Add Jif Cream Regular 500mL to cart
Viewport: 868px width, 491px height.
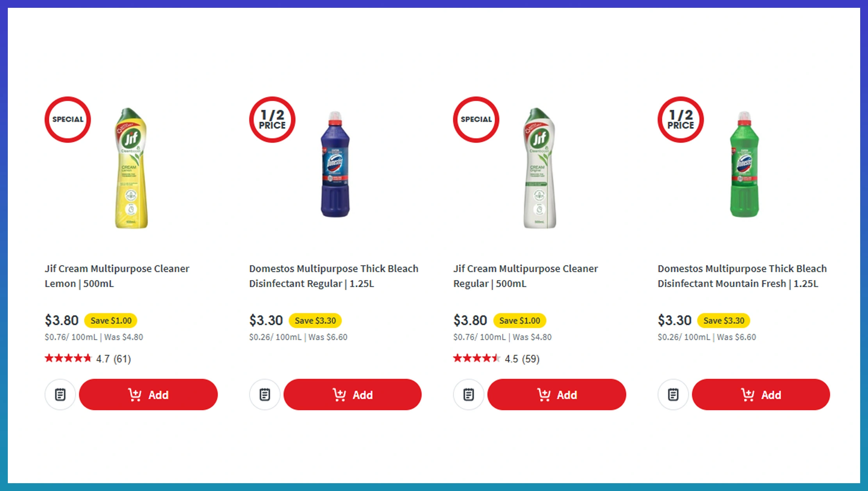[x=557, y=395]
